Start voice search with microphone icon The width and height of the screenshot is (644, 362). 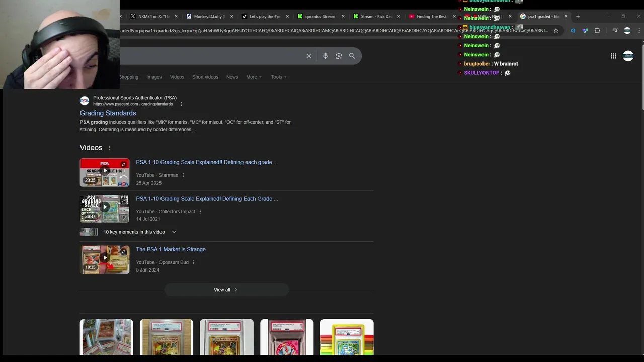325,56
